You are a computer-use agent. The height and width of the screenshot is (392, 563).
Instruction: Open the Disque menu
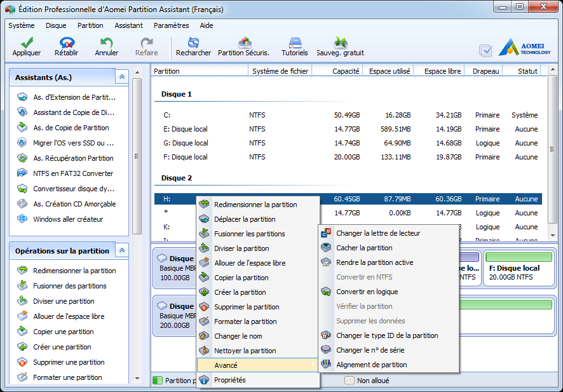(56, 25)
